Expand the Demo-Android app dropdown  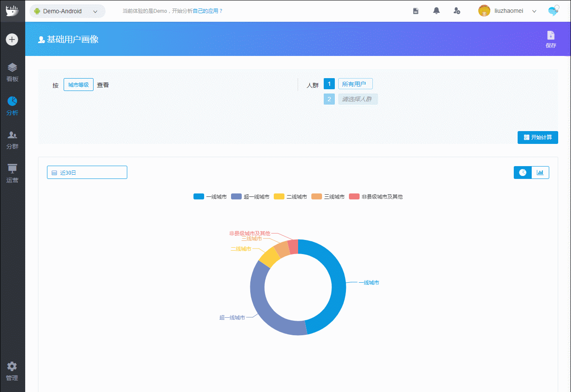tap(67, 12)
